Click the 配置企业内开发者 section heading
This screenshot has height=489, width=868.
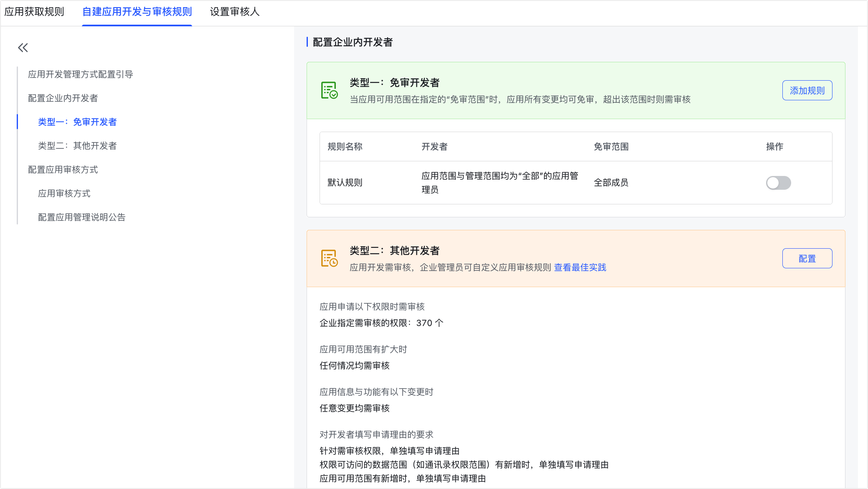coord(353,42)
